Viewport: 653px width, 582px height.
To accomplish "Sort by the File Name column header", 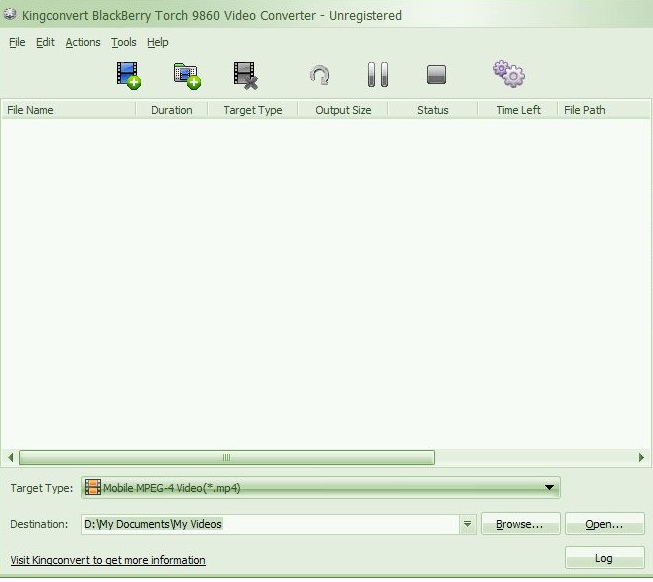I will [x=69, y=110].
